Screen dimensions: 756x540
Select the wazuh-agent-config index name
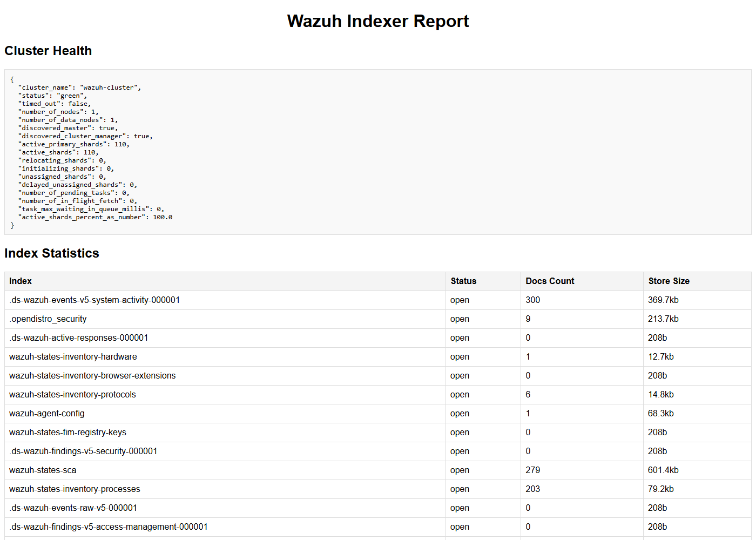click(x=47, y=414)
